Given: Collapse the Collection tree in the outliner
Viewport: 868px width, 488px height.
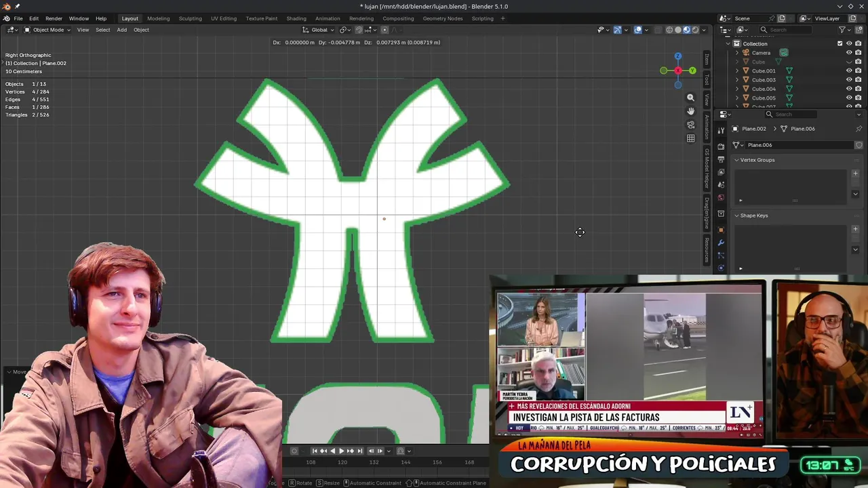Looking at the screenshot, I should (728, 43).
